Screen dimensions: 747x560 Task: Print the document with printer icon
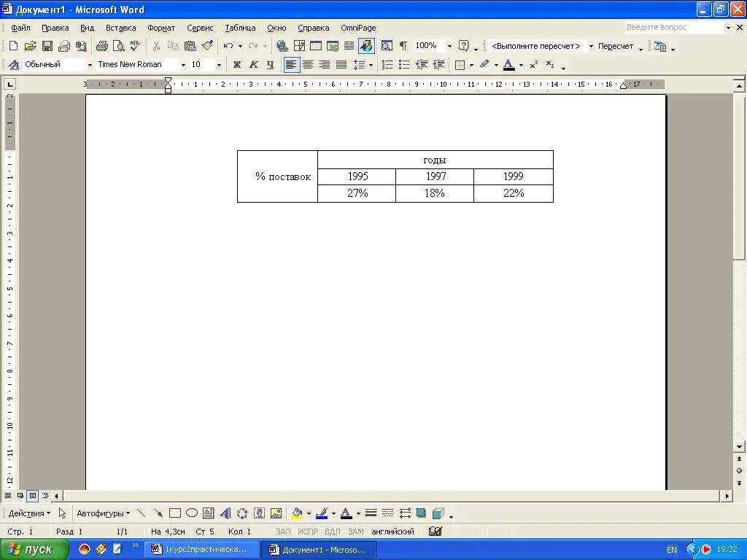(x=102, y=46)
